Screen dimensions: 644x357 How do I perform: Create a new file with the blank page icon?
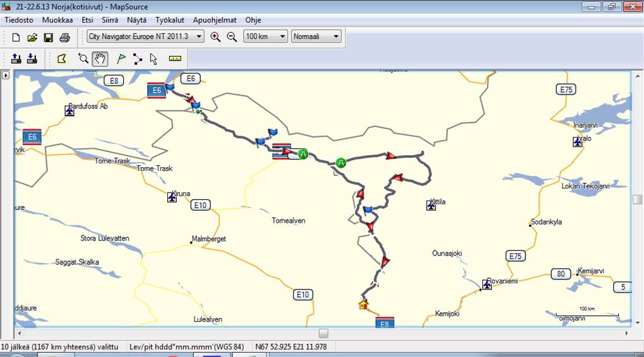tap(16, 37)
